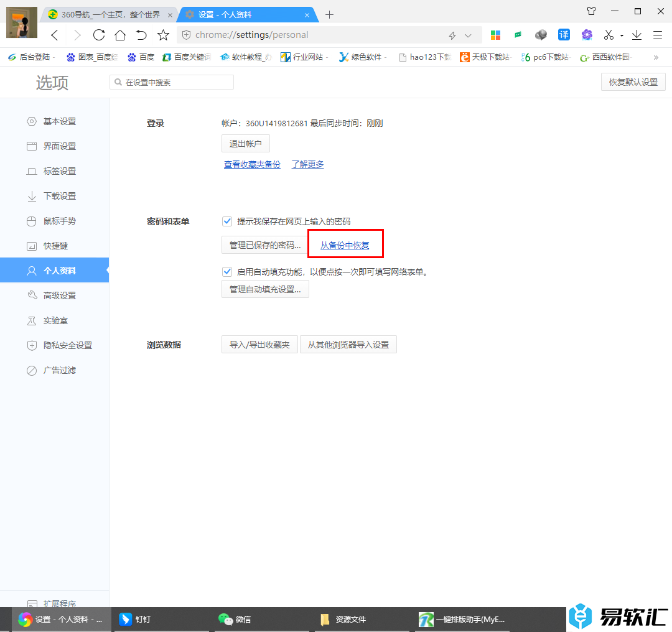The width and height of the screenshot is (672, 632).
Task: Open the scissors screenshot tool
Action: [608, 35]
